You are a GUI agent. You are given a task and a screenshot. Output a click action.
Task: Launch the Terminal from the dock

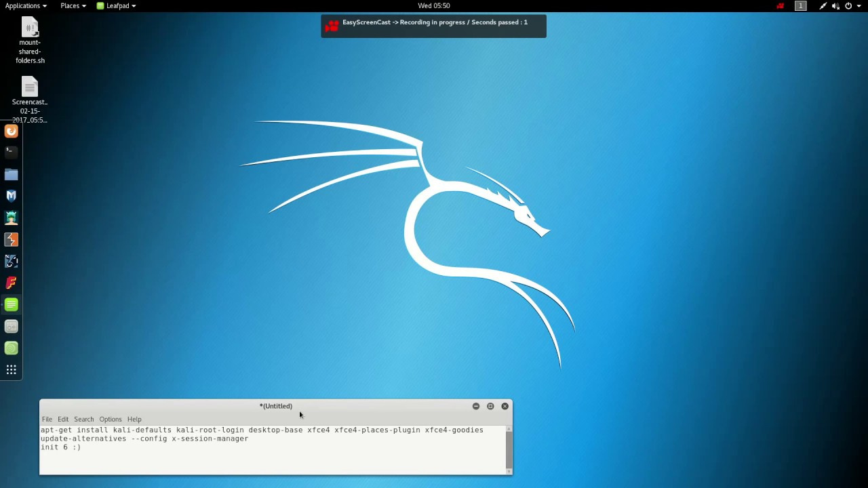coord(11,152)
